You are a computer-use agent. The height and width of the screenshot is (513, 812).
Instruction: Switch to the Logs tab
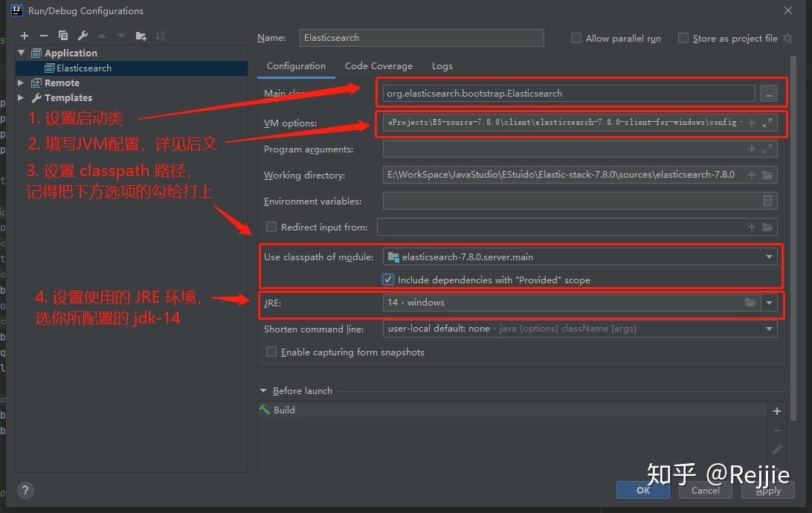442,66
